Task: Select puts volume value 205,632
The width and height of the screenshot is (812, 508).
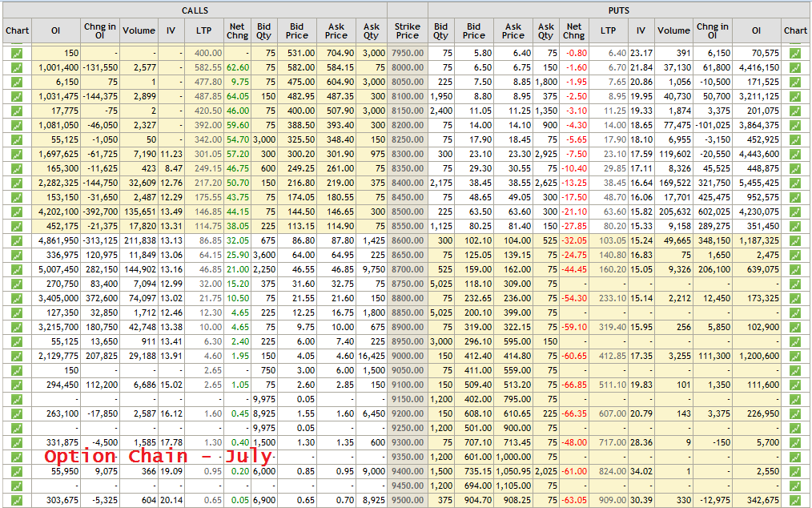Action: (674, 212)
